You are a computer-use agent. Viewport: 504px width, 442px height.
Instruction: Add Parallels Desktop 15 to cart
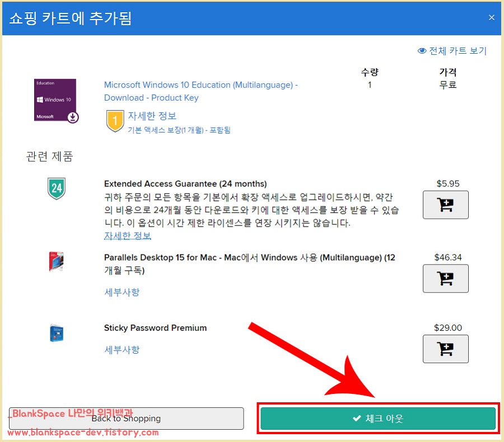coord(446,278)
